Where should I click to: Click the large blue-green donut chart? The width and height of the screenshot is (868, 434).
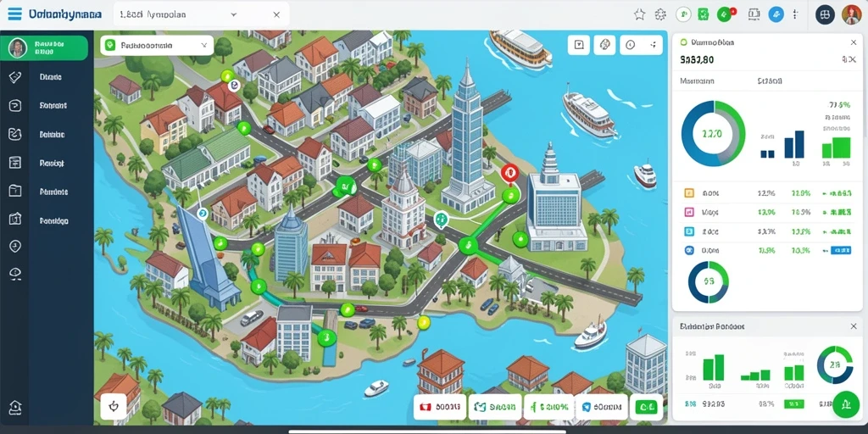714,133
